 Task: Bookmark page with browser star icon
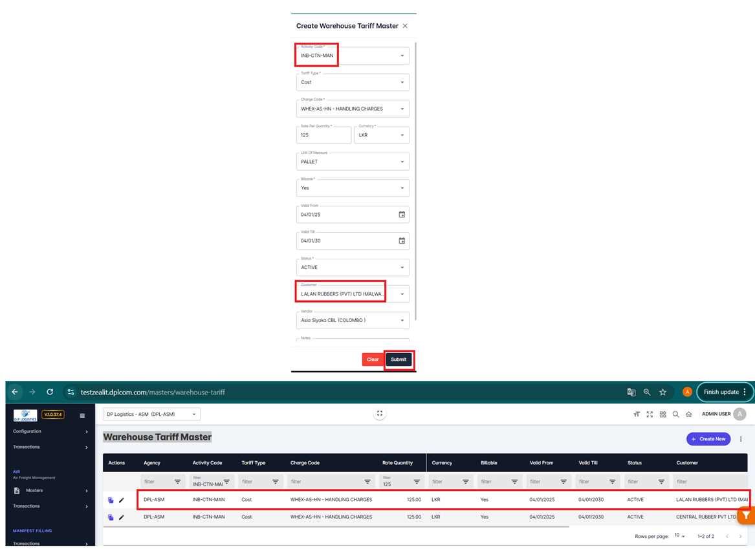tap(662, 392)
